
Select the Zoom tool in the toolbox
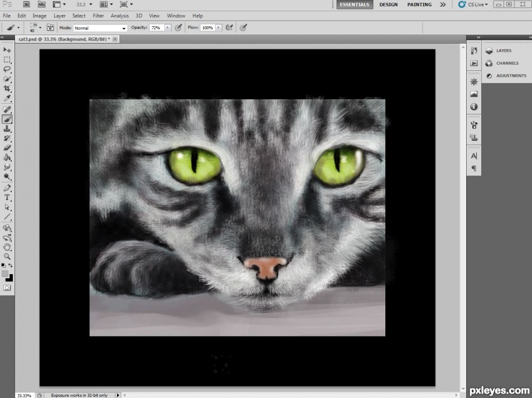(7, 256)
